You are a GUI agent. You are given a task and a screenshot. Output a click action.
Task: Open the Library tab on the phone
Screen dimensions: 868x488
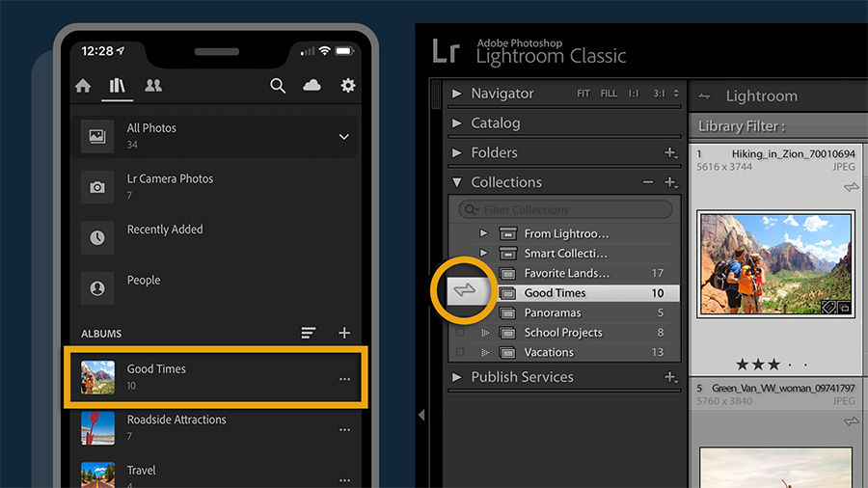[117, 85]
